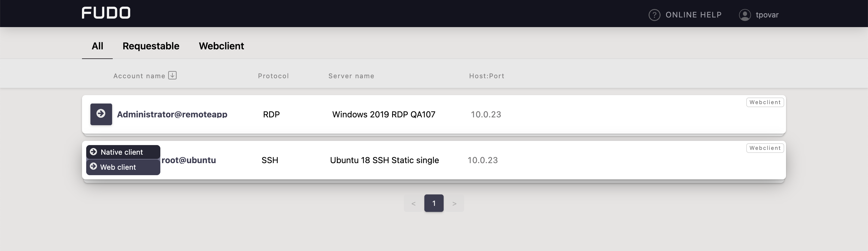Click the Webclient badge on the SSH row

click(765, 148)
